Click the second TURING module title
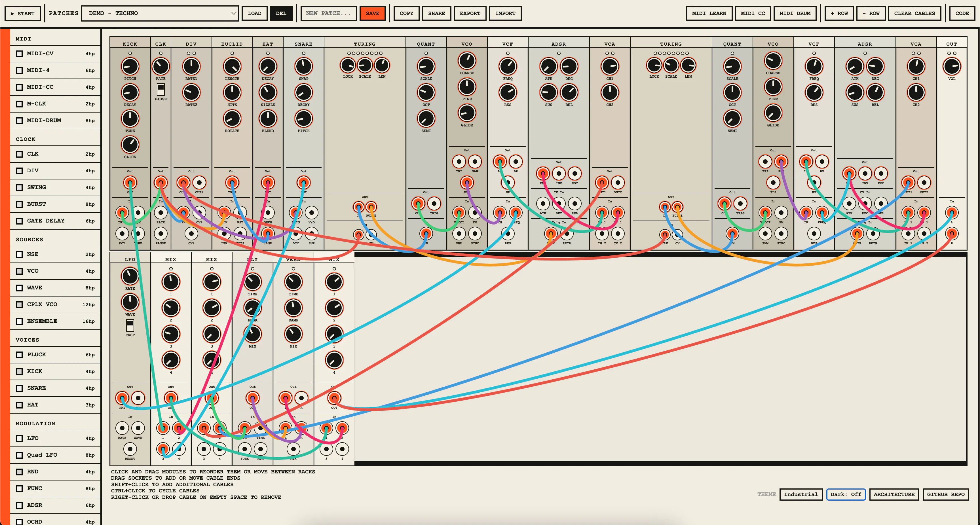The height and width of the screenshot is (525, 980). click(x=671, y=44)
